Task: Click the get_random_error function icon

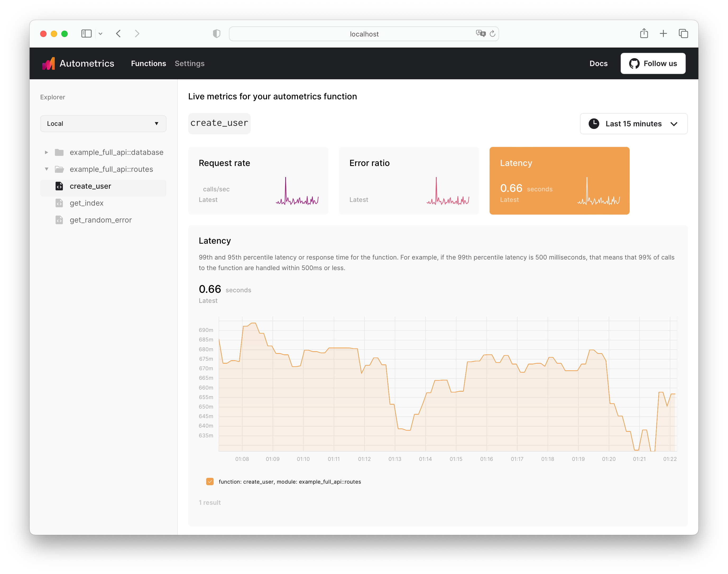Action: pos(59,220)
